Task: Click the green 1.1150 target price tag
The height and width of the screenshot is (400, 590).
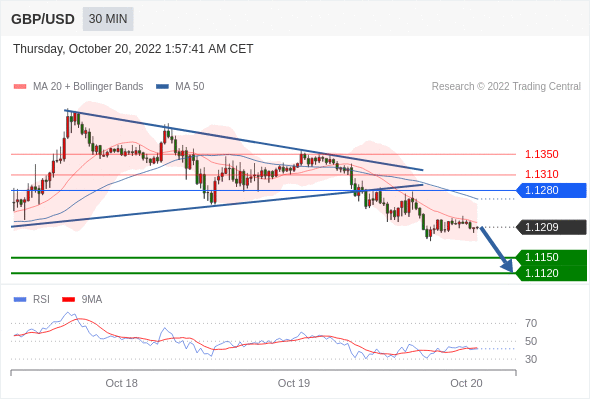Action: 551,257
